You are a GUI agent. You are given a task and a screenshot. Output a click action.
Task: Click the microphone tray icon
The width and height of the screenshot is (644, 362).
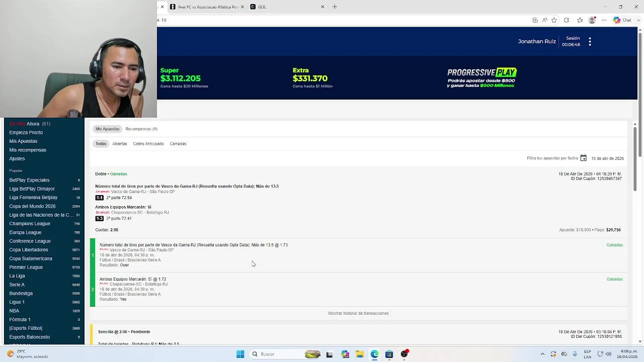point(575,354)
